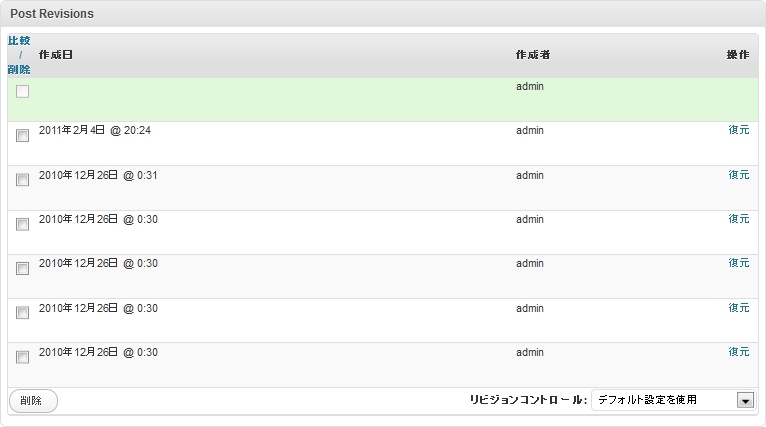766x427 pixels.
Task: Click the 削除 link in the column header
Action: click(19, 69)
